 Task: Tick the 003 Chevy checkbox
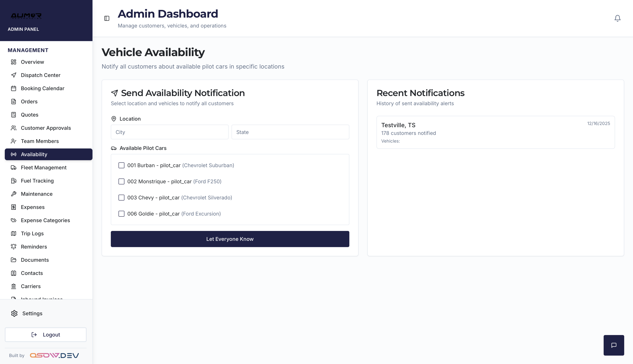pyautogui.click(x=121, y=198)
